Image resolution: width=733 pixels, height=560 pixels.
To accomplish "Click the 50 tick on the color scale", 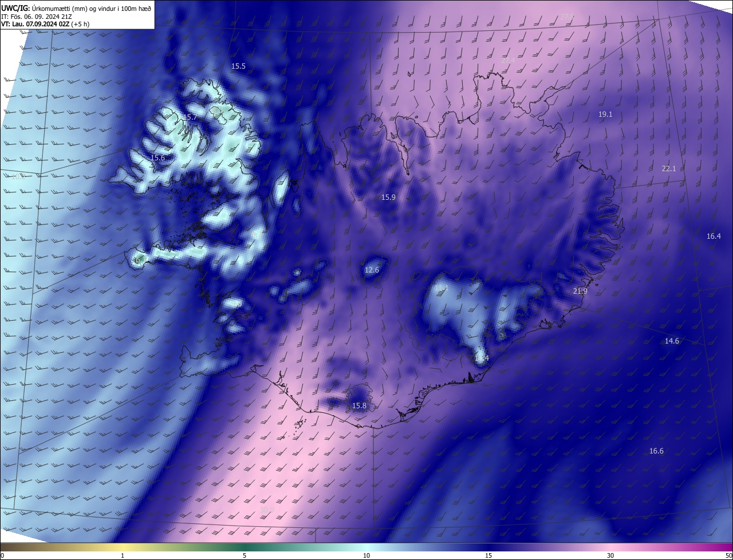I will (728, 555).
